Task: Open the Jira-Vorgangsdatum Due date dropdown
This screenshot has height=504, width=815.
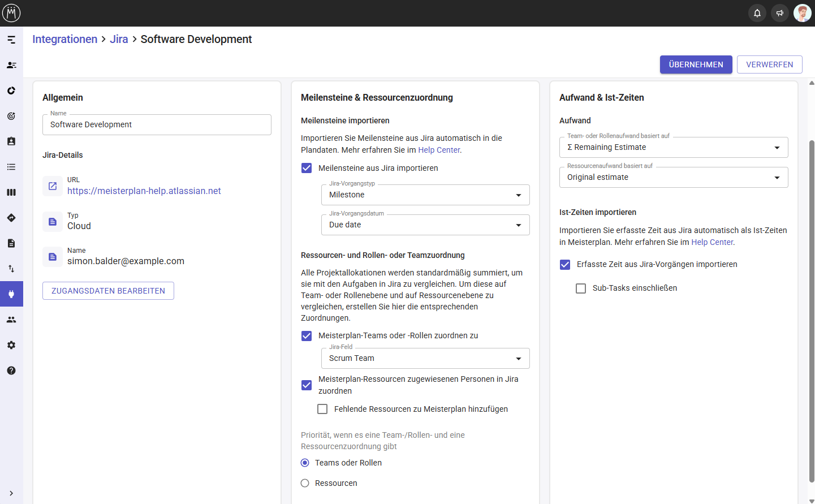Action: tap(425, 225)
